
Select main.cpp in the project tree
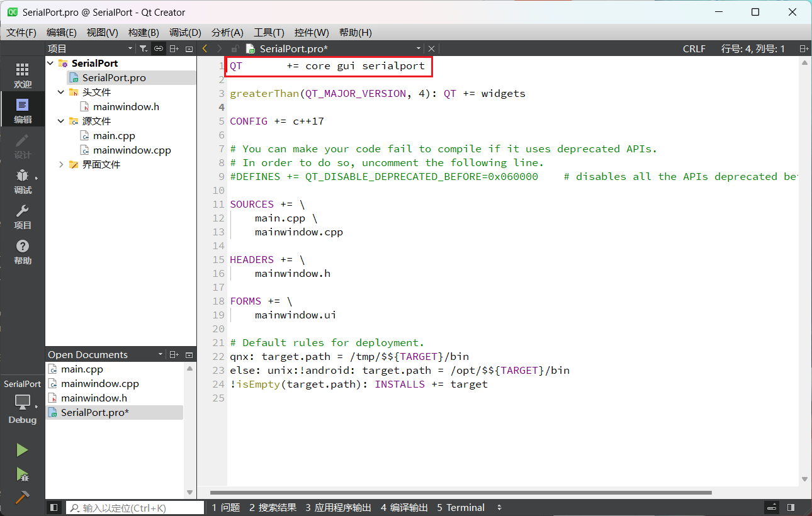click(x=114, y=135)
